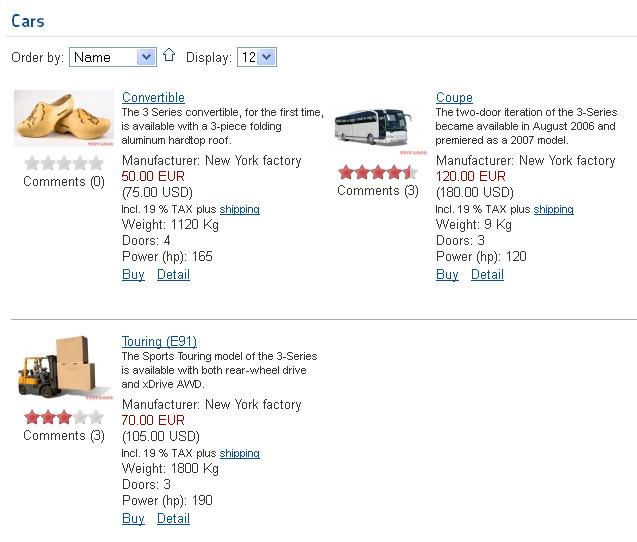Viewport: 637px width, 542px height.
Task: Rate the Convertible using its star rating
Action: [63, 163]
